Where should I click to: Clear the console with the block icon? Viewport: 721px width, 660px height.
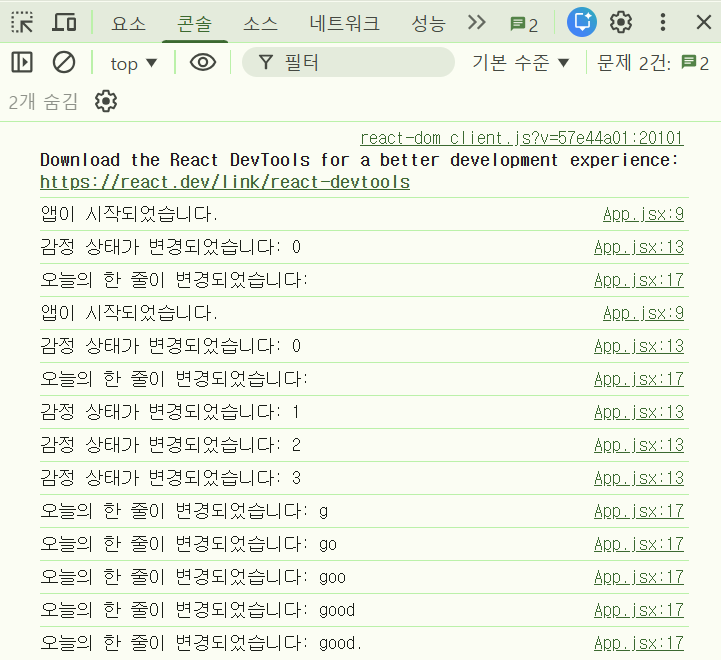coord(64,63)
